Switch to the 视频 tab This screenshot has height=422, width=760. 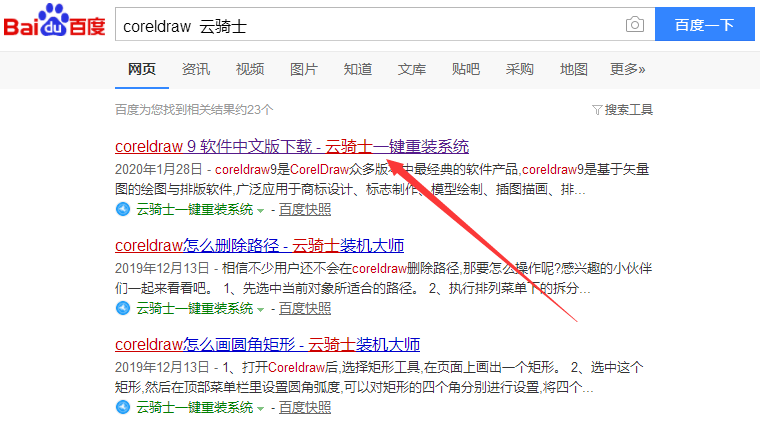point(250,69)
